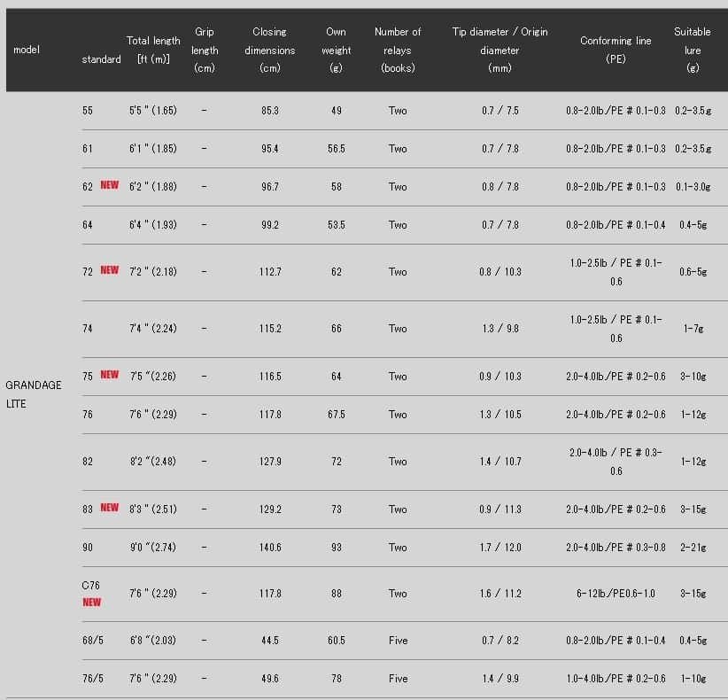The width and height of the screenshot is (728, 700).
Task: Select closing dimension "44.5"
Action: coord(270,640)
